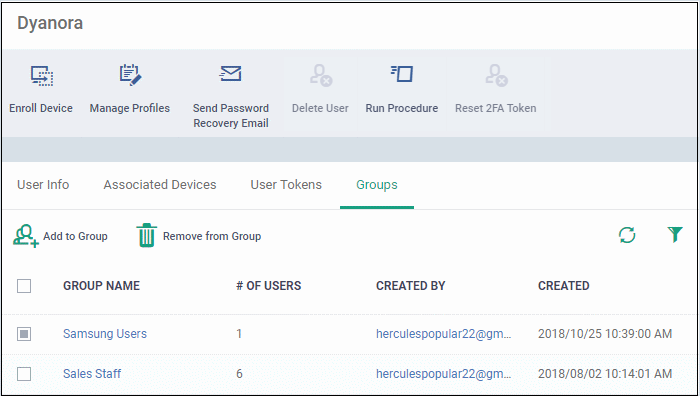Click the Add to Group icon
This screenshot has height=396, width=700.
[26, 236]
